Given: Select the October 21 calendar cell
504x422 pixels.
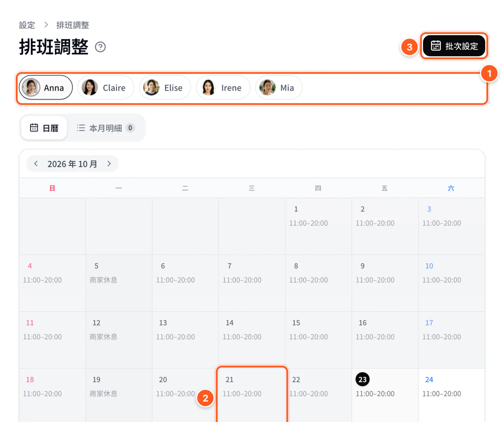Looking at the screenshot, I should point(252,395).
